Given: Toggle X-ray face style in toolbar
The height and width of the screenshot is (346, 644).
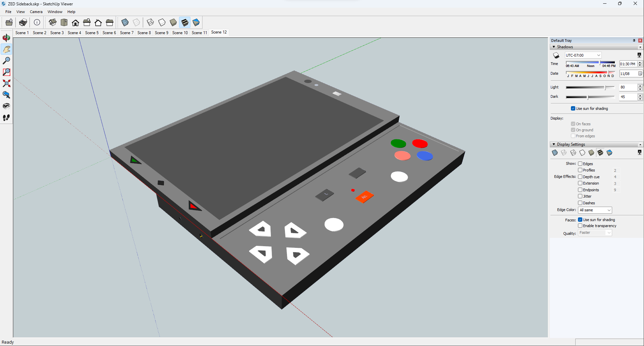Looking at the screenshot, I should pos(125,22).
